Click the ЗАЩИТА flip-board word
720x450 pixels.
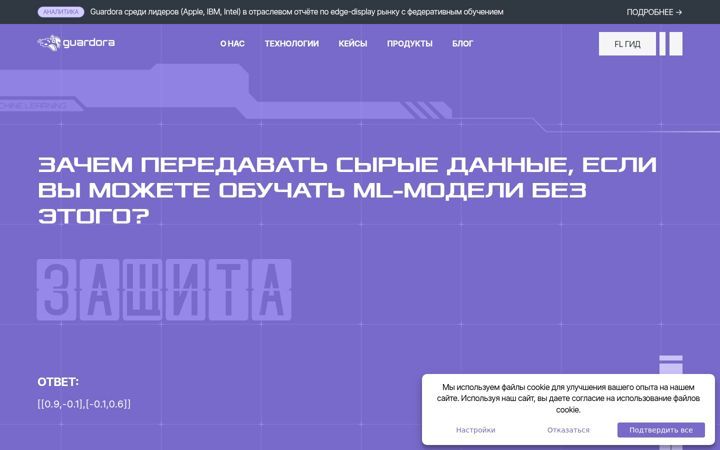(x=164, y=290)
